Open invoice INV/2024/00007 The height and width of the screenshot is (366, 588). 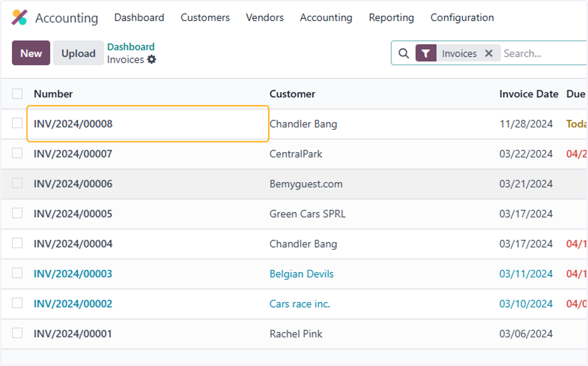[x=73, y=154]
